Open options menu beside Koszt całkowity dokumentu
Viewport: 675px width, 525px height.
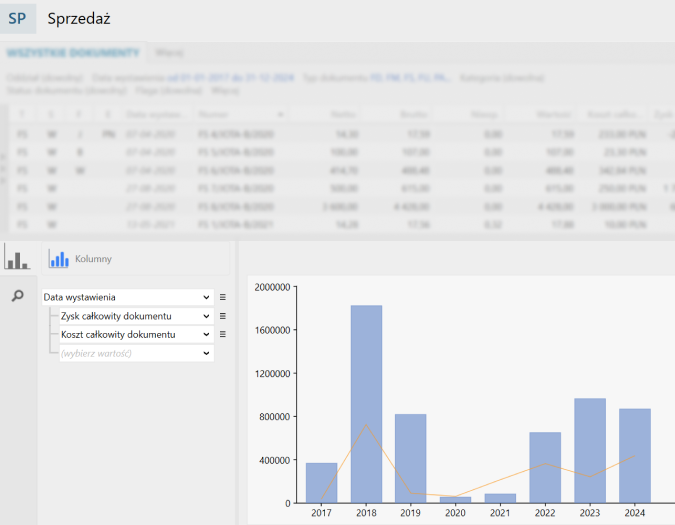click(223, 334)
